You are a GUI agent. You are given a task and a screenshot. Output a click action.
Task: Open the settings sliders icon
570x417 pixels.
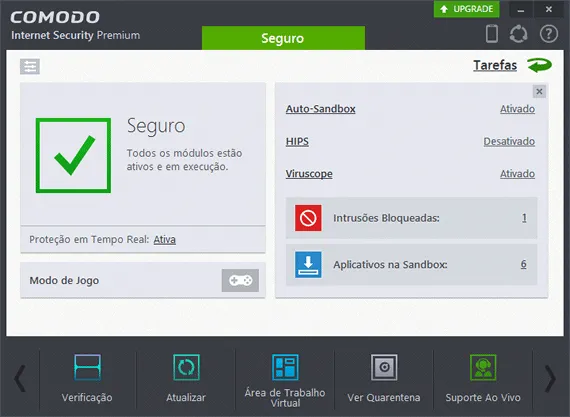(30, 67)
